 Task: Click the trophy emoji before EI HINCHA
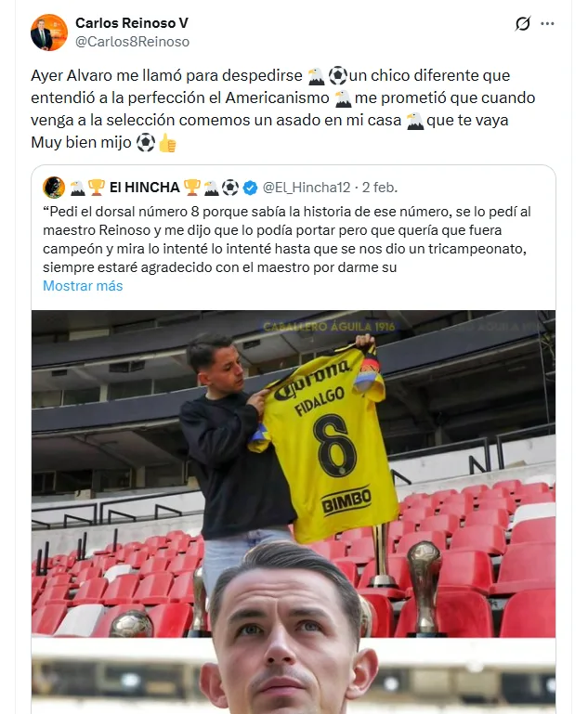(x=96, y=188)
